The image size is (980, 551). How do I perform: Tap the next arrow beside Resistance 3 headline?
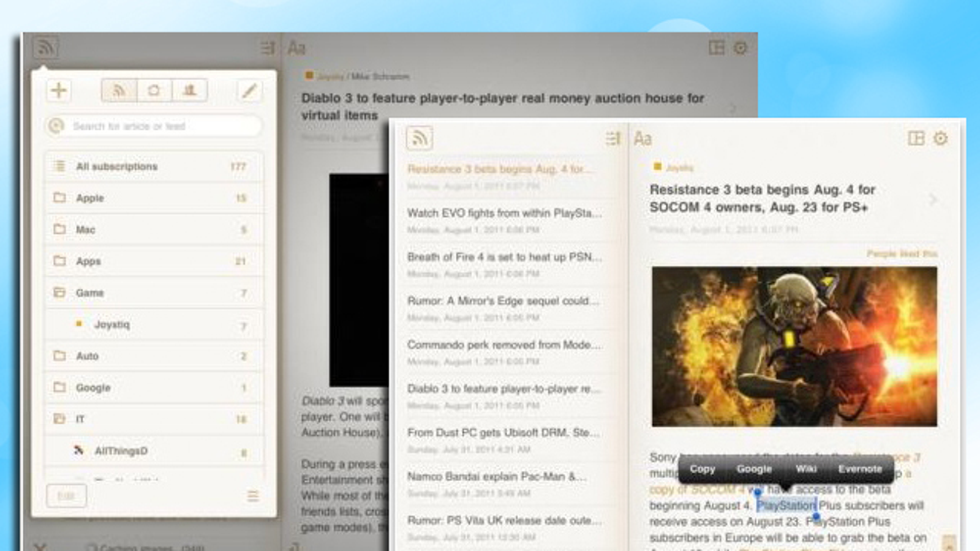(933, 199)
